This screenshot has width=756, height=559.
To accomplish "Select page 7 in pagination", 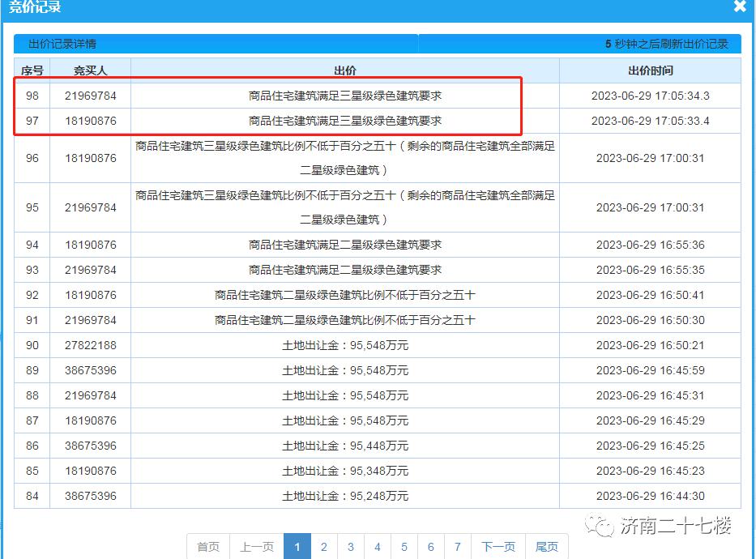I will 458,547.
